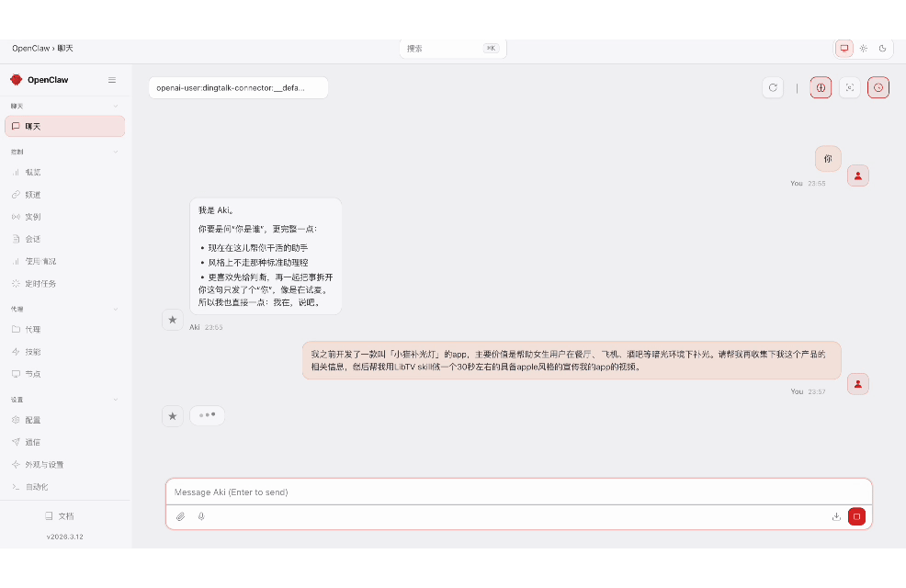Click the user avatar beside the 你 message
The image size is (906, 588).
[858, 175]
